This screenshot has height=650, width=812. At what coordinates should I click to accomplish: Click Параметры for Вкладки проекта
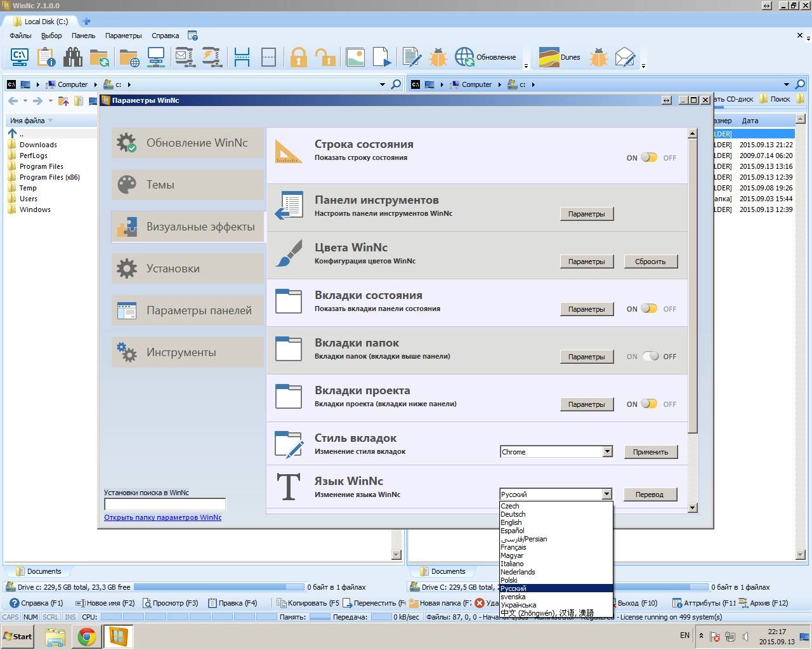point(587,404)
